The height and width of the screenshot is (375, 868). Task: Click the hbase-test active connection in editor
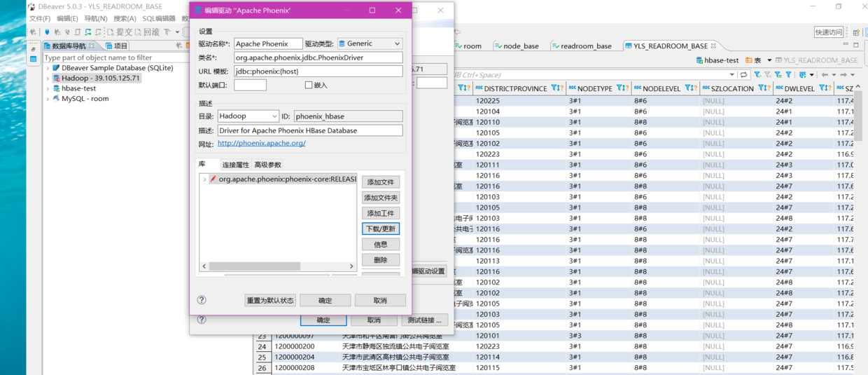pyautogui.click(x=717, y=60)
